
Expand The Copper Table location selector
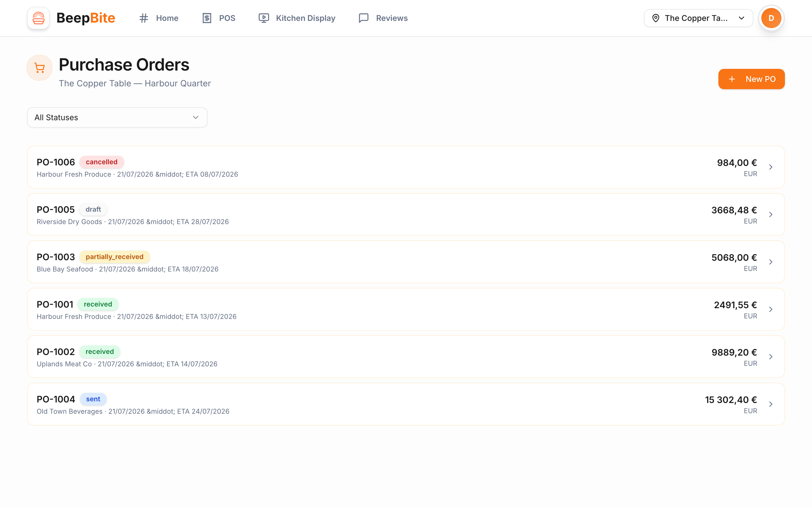pos(698,18)
